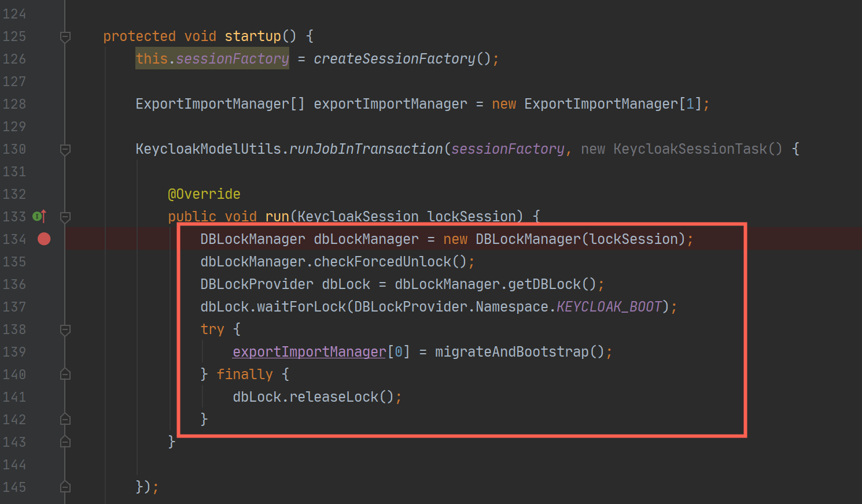Click the fold marker at line 140
The height and width of the screenshot is (504, 862).
click(65, 374)
